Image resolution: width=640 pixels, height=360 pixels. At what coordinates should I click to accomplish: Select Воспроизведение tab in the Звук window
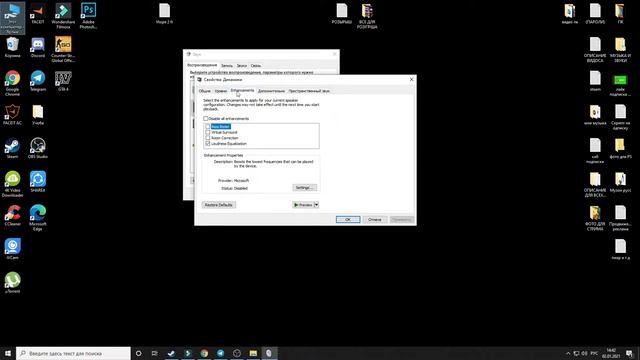202,65
